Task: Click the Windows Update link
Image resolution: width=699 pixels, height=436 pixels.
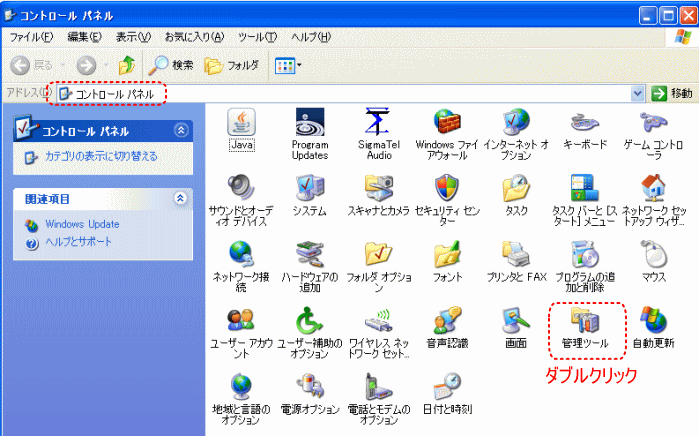Action: pyautogui.click(x=82, y=224)
